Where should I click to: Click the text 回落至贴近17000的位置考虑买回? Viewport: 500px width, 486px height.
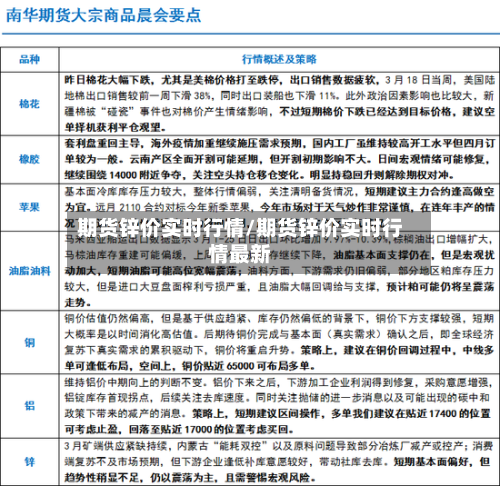click(x=208, y=429)
